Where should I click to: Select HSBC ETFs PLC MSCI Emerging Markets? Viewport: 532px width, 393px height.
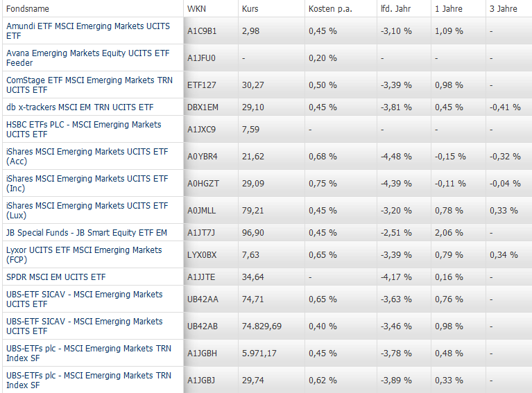tap(83, 125)
